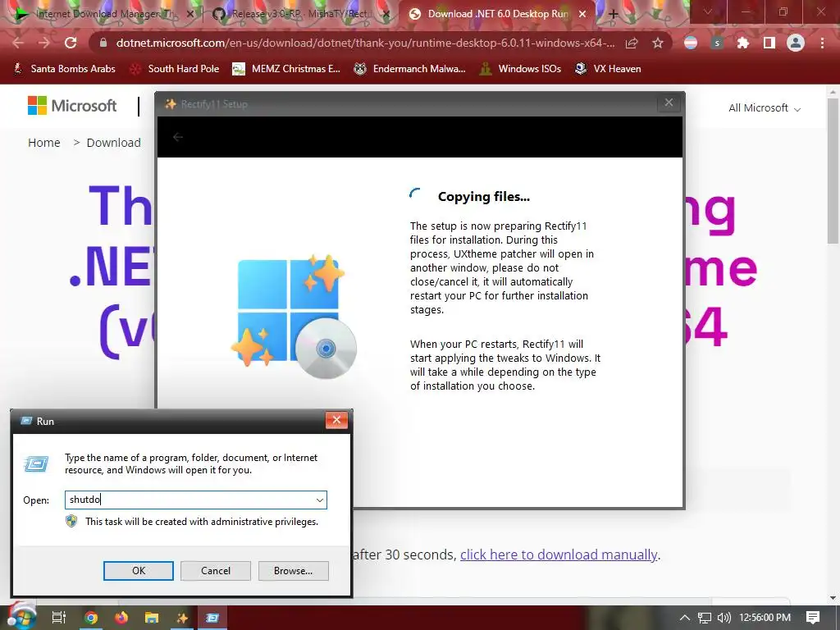Click the Chrome back navigation arrow
Viewport: 840px width, 630px height.
[x=18, y=43]
